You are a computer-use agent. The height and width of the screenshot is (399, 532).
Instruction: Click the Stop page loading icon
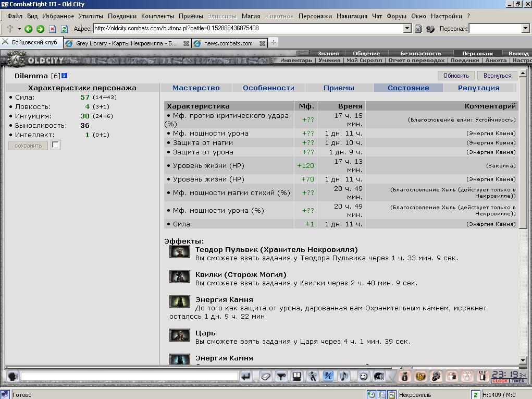[52, 29]
